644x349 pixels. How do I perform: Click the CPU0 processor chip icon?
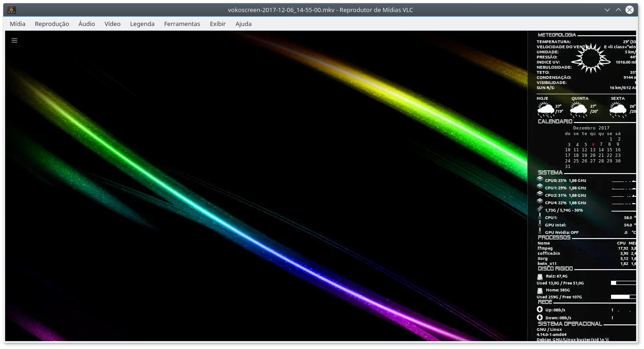click(x=539, y=178)
